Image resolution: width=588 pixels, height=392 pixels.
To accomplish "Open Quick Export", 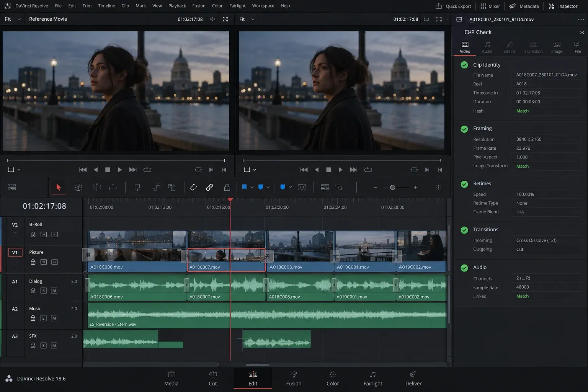I will tap(453, 6).
